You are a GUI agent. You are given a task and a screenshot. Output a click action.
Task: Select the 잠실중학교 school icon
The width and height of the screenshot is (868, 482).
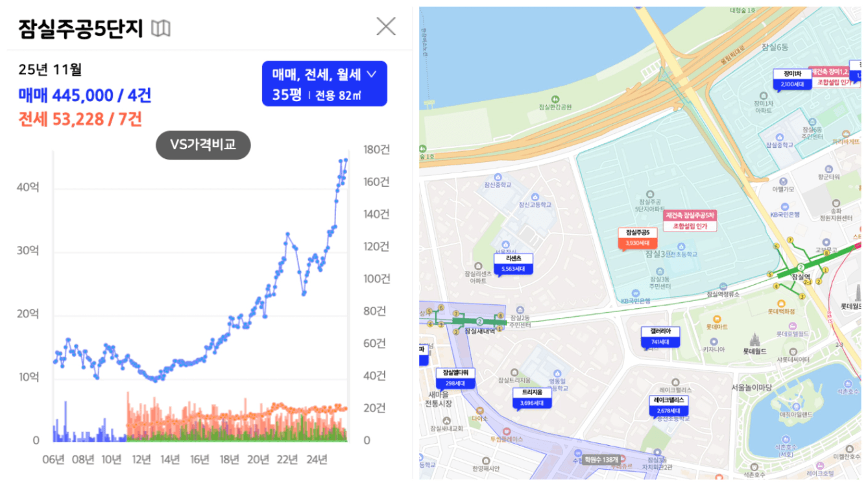coord(780,137)
